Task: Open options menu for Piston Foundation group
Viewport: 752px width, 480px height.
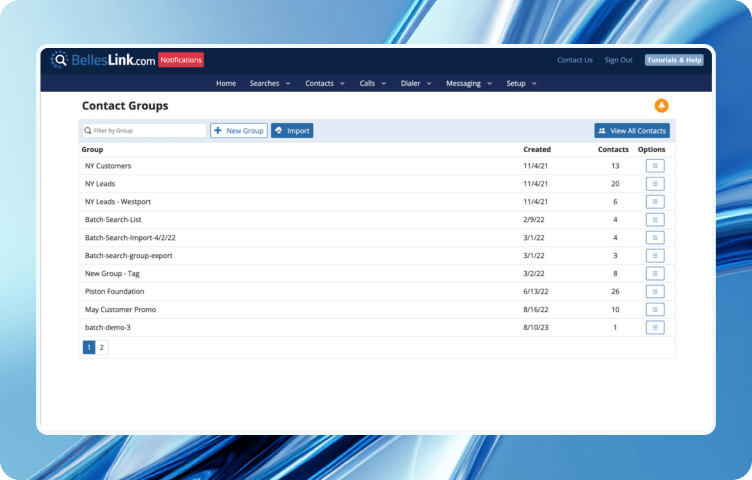Action: 655,292
